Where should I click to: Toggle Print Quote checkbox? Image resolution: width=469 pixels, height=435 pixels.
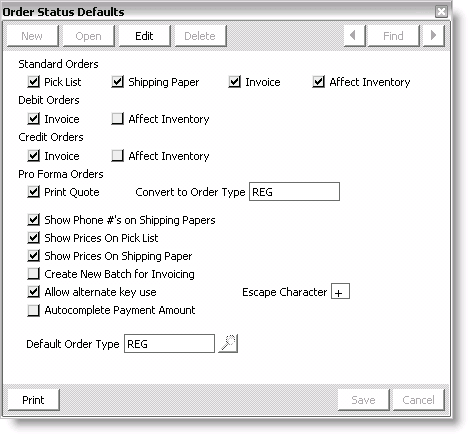coord(33,192)
